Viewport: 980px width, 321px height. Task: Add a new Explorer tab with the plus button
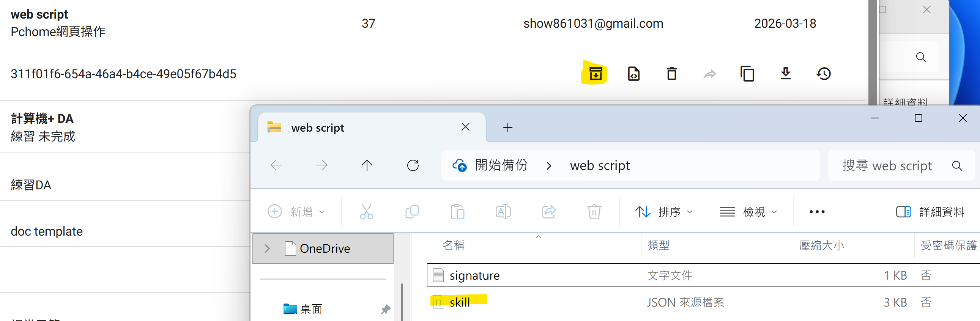507,128
